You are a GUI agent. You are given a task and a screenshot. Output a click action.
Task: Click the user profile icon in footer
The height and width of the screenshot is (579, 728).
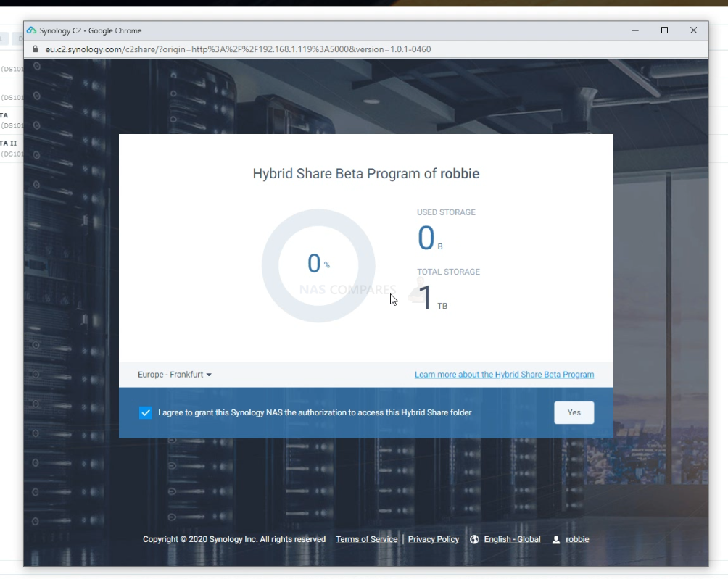555,539
